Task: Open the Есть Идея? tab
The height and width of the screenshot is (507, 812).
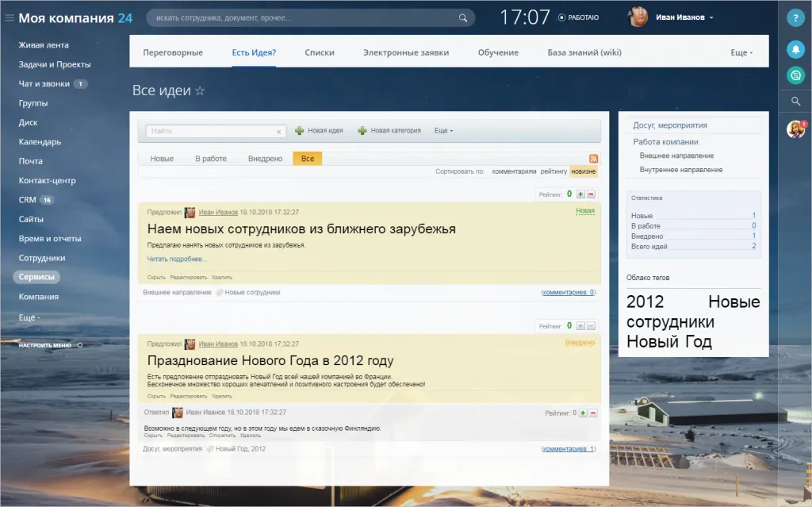Action: (x=254, y=52)
